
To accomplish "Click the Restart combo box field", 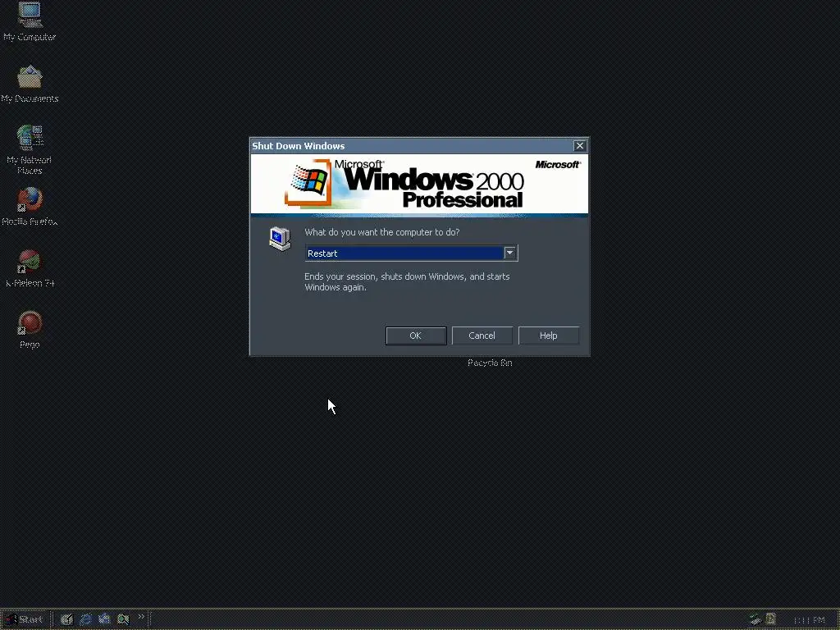I will pyautogui.click(x=411, y=253).
